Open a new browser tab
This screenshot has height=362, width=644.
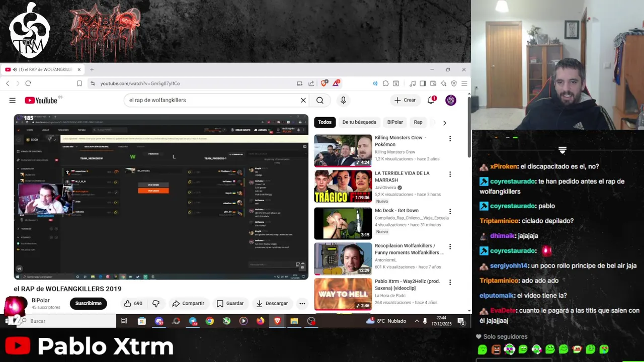coord(92,69)
